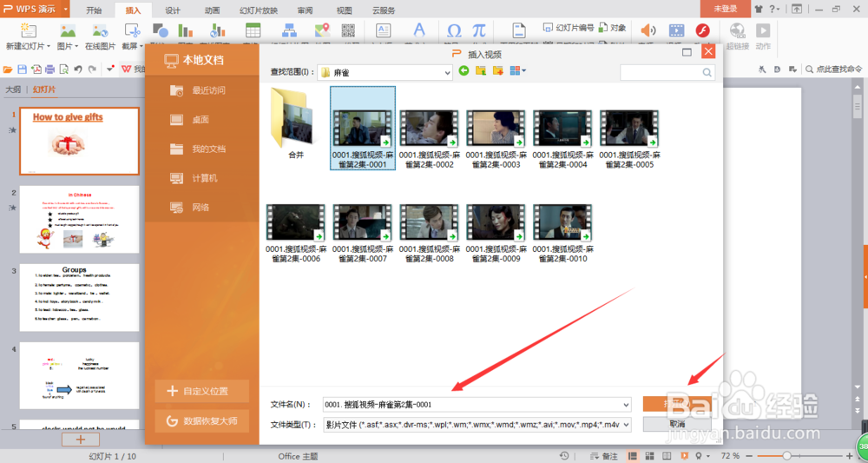
Task: Switch to slide sorter view icon
Action: 650,456
